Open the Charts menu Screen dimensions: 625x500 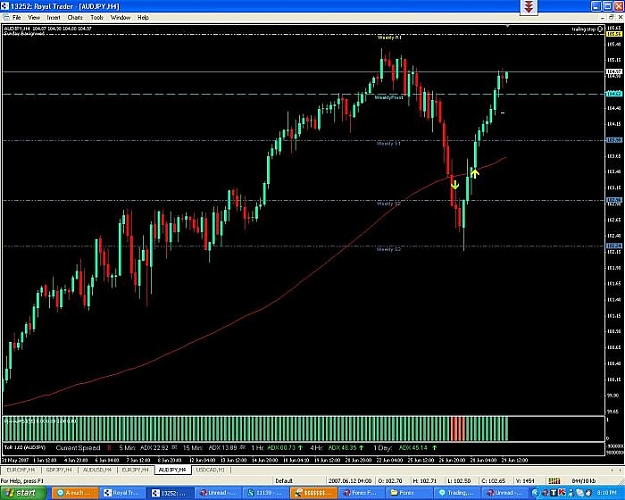[75, 18]
